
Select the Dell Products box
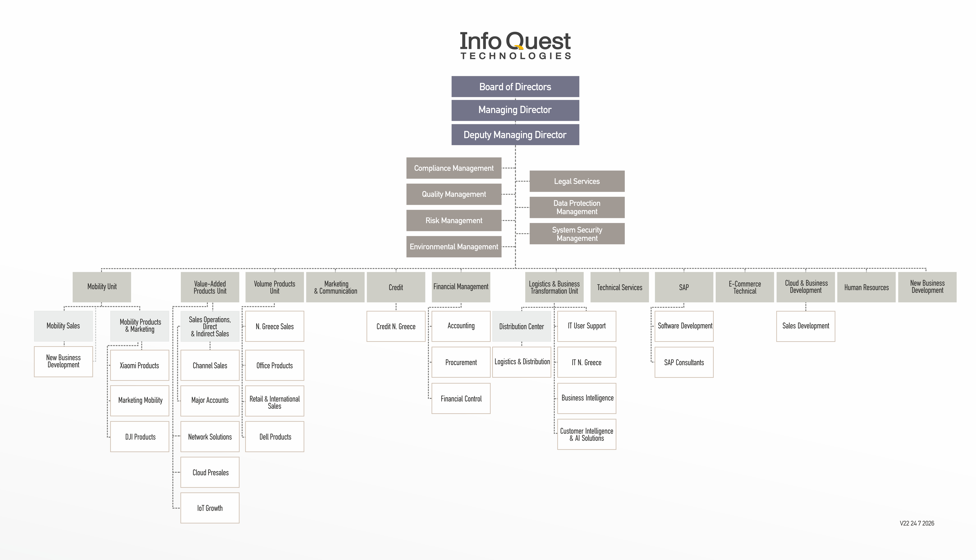(x=274, y=436)
